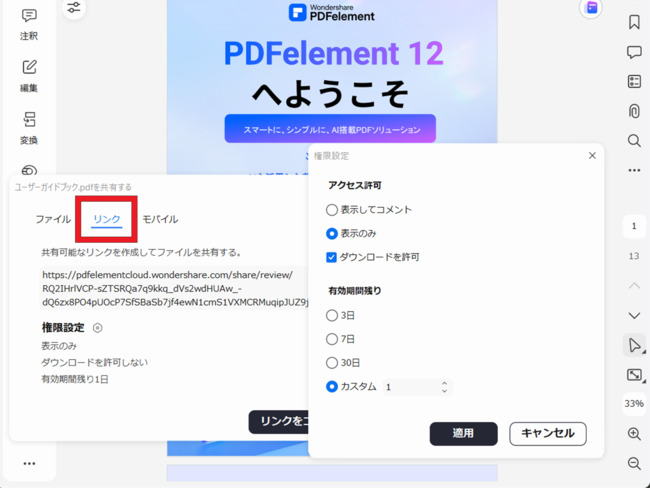This screenshot has width=650, height=488.
Task: Click the 有効期間残り1日 text
Action: coord(75,379)
